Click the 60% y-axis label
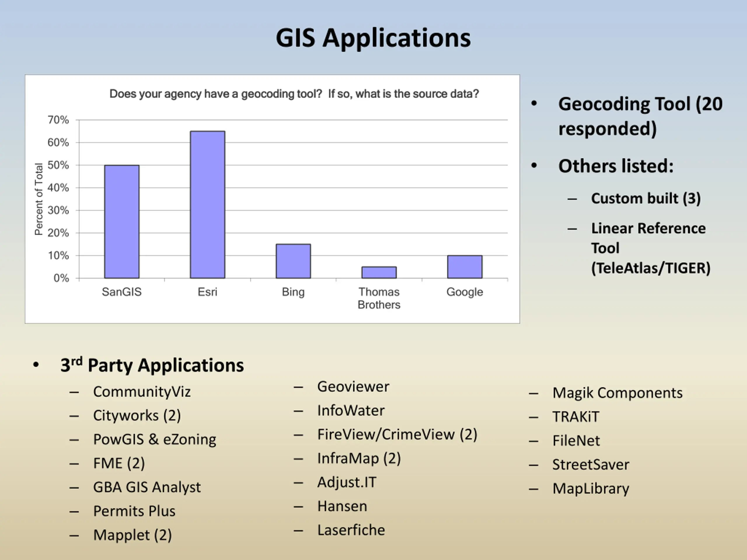 tap(58, 142)
